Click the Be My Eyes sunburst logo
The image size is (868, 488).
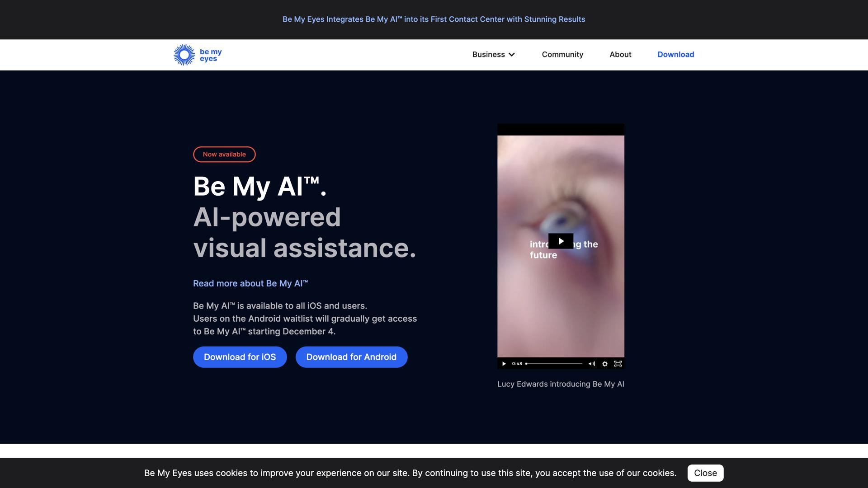point(198,55)
